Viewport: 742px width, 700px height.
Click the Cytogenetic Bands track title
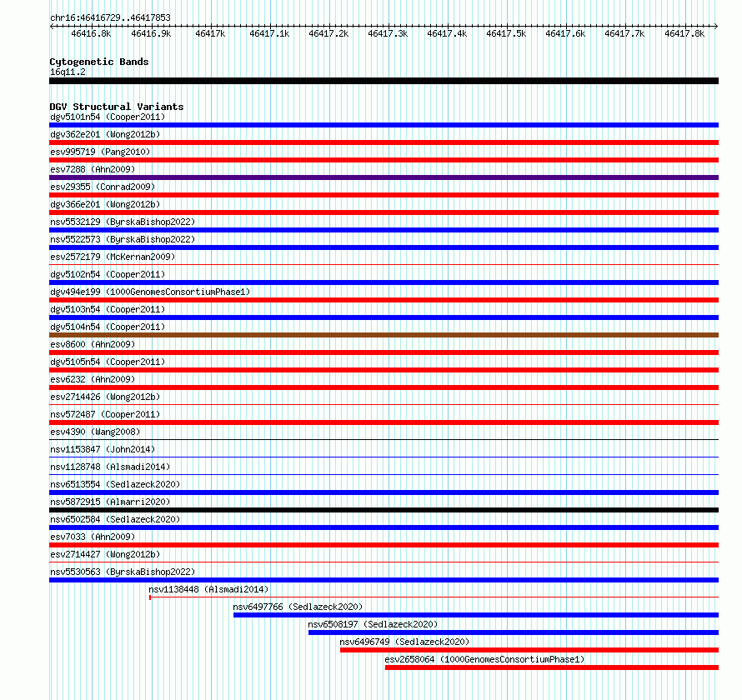coord(99,62)
